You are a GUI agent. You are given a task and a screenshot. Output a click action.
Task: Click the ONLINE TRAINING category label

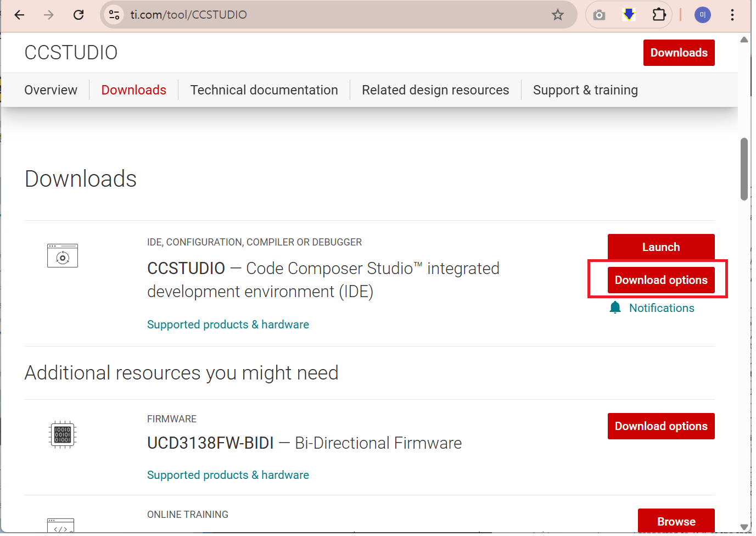[188, 515]
